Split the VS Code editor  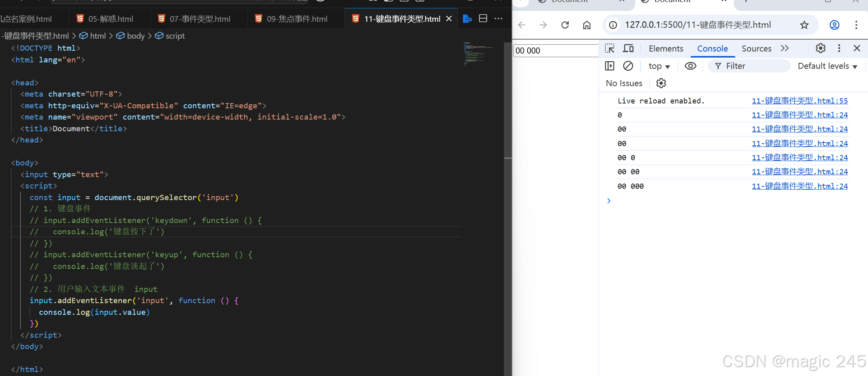click(x=483, y=19)
